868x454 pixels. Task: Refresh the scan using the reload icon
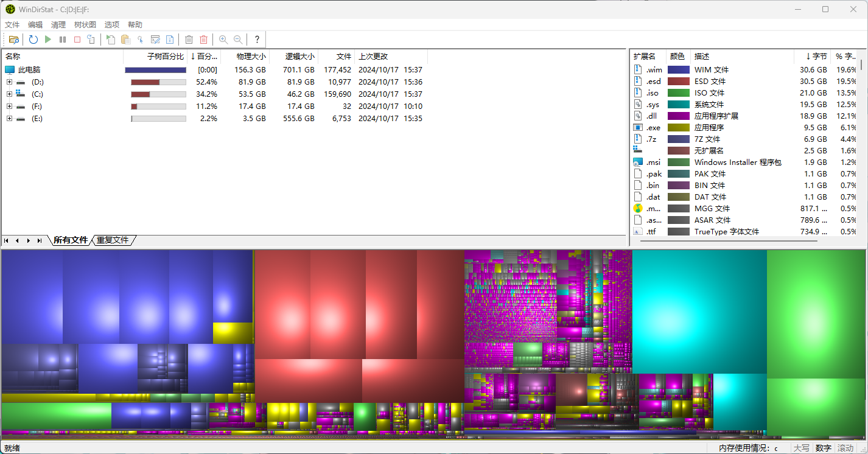[x=33, y=39]
